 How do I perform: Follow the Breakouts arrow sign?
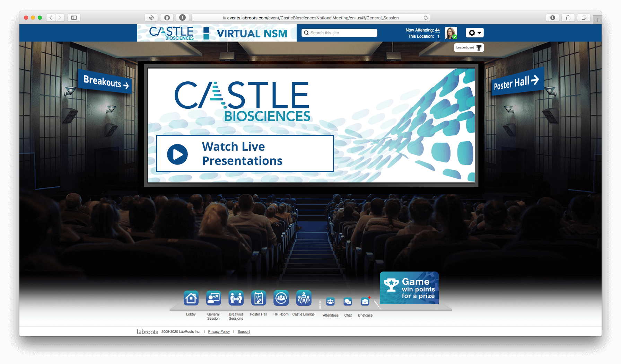105,82
